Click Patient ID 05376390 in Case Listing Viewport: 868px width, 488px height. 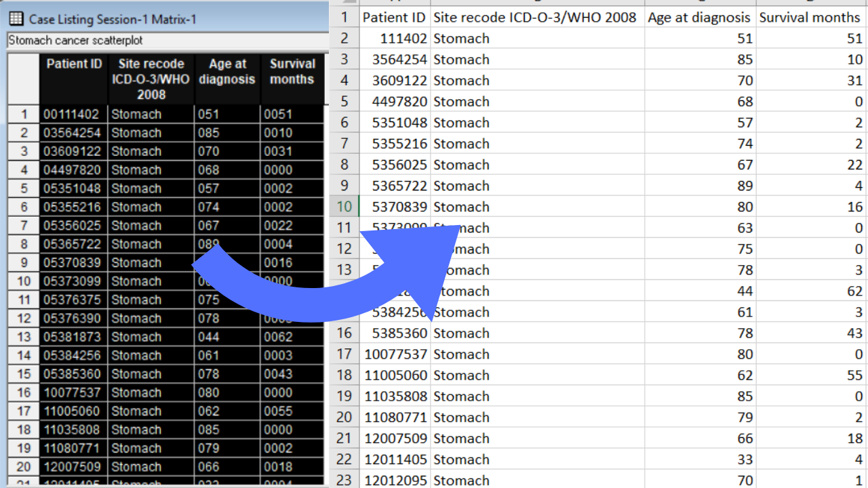click(x=74, y=319)
